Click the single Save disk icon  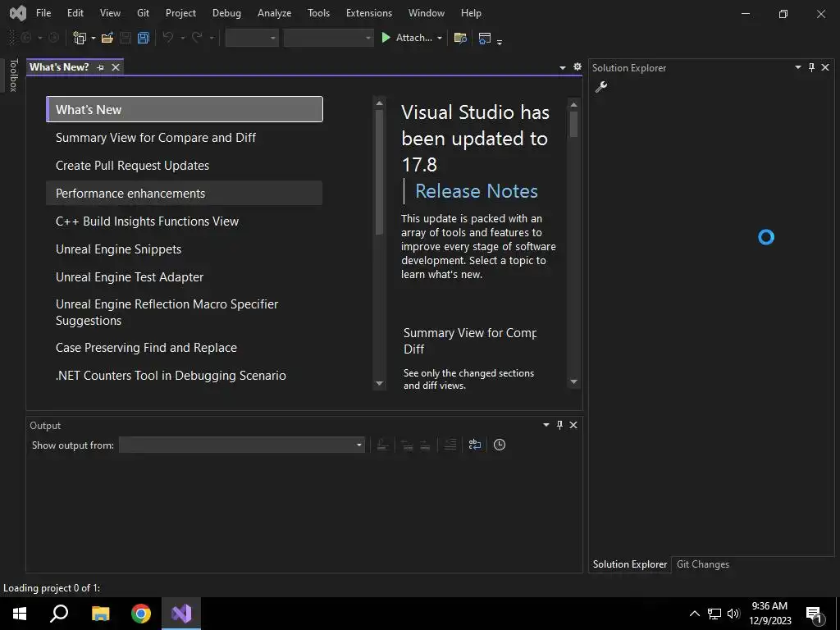click(126, 38)
